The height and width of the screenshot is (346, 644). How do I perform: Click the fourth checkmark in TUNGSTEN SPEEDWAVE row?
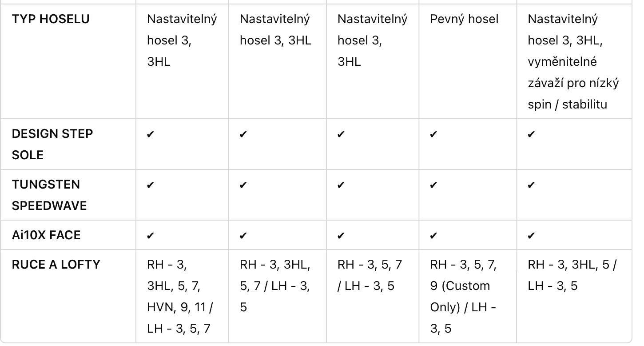(433, 185)
